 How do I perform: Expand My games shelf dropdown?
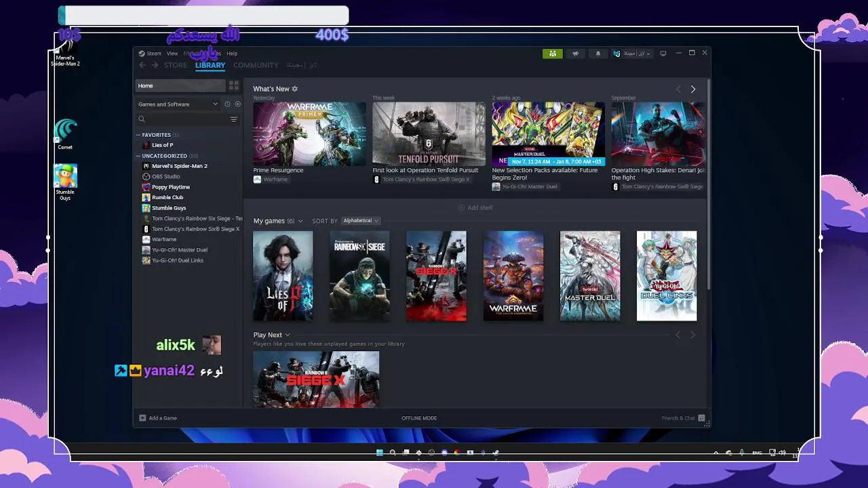tap(300, 221)
